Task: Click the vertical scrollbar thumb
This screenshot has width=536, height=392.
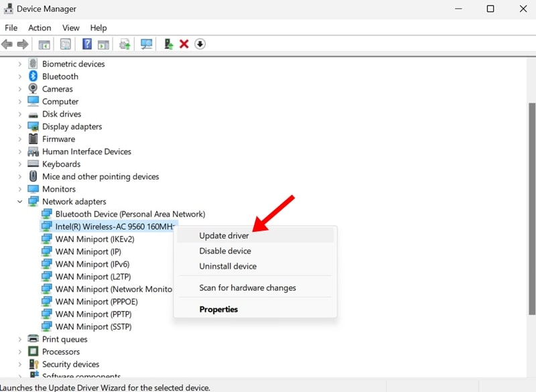Action: 532,208
